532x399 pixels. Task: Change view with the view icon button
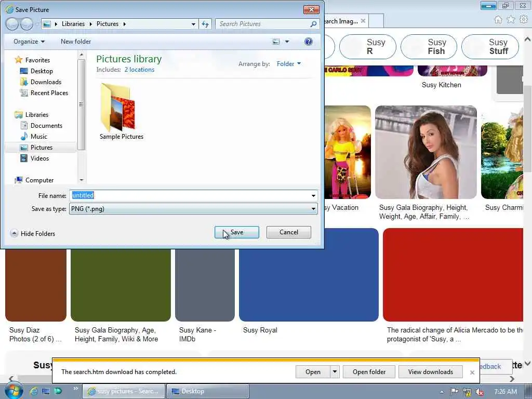(x=276, y=42)
